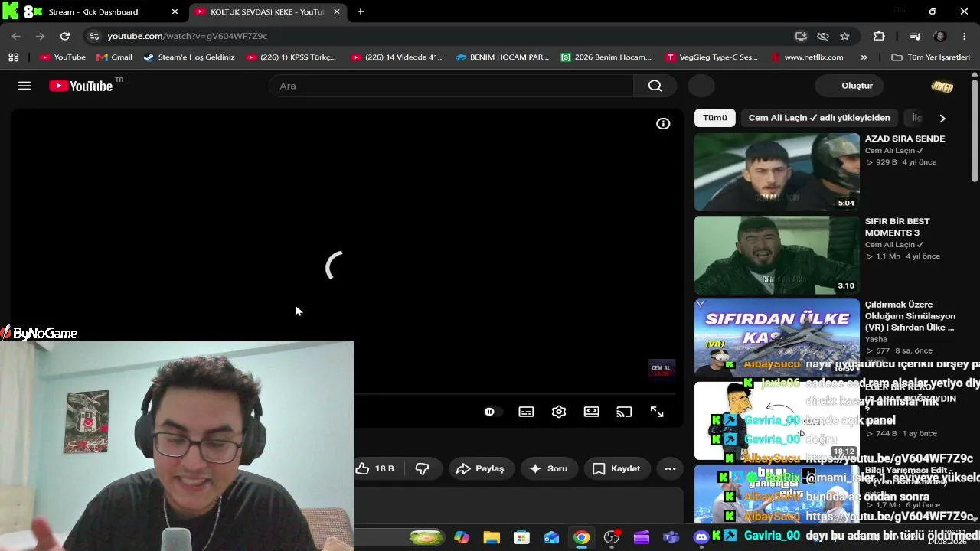Screen dimensions: 980x551
Task: Play the SIFIR BİR BEST MOMENTS 3 thumbnail
Action: (x=777, y=255)
